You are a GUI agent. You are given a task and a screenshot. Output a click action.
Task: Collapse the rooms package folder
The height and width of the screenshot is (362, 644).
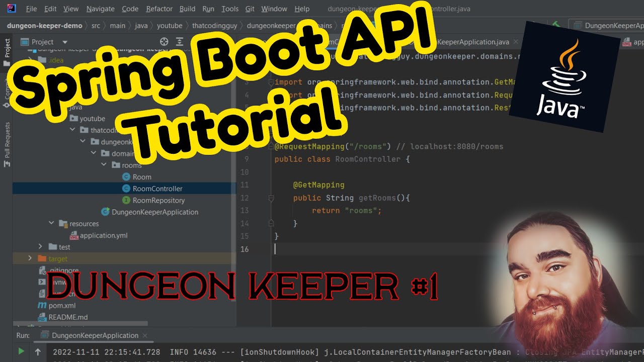tap(104, 165)
